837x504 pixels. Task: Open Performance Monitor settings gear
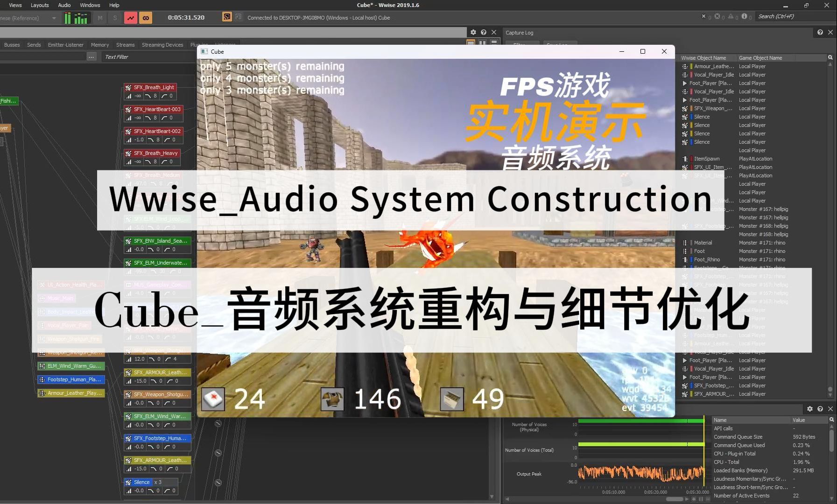coord(810,409)
